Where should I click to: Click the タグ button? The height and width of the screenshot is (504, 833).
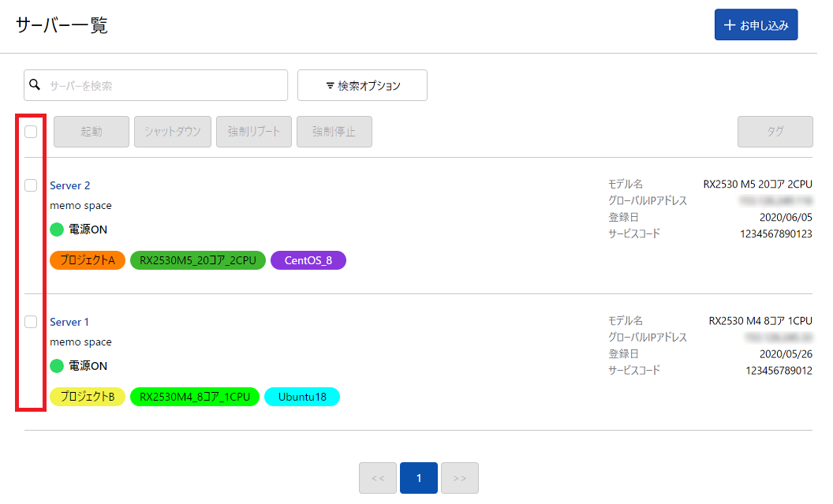tap(775, 132)
